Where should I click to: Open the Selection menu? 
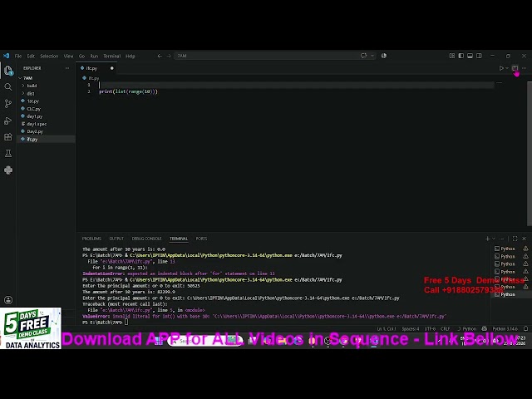[49, 56]
